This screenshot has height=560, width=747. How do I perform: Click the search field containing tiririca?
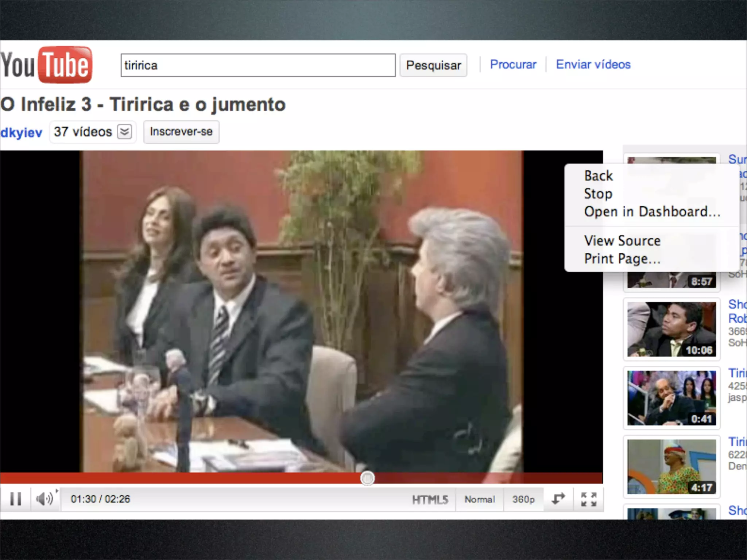point(258,65)
